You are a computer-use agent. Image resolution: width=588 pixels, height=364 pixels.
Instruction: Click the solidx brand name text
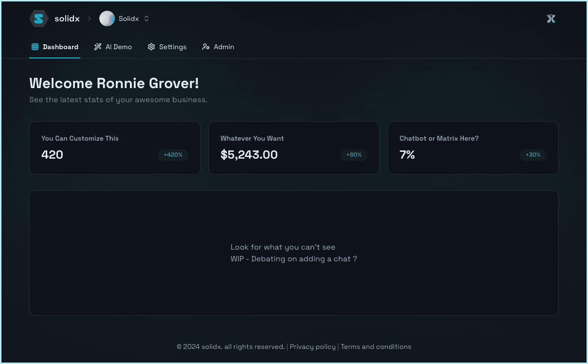67,19
